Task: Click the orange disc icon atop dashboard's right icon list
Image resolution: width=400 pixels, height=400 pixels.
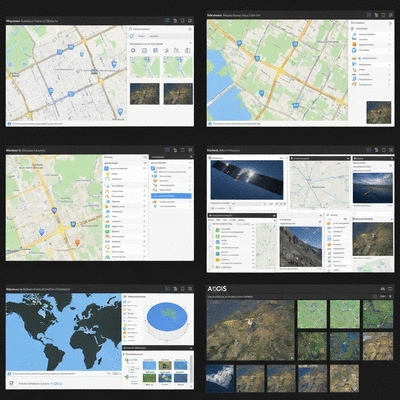Action: [x=329, y=224]
